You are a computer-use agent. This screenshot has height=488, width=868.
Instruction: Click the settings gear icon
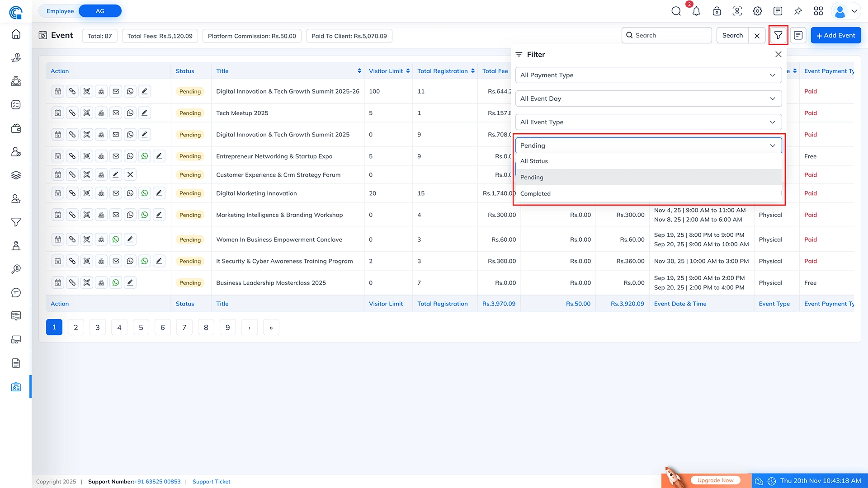758,11
